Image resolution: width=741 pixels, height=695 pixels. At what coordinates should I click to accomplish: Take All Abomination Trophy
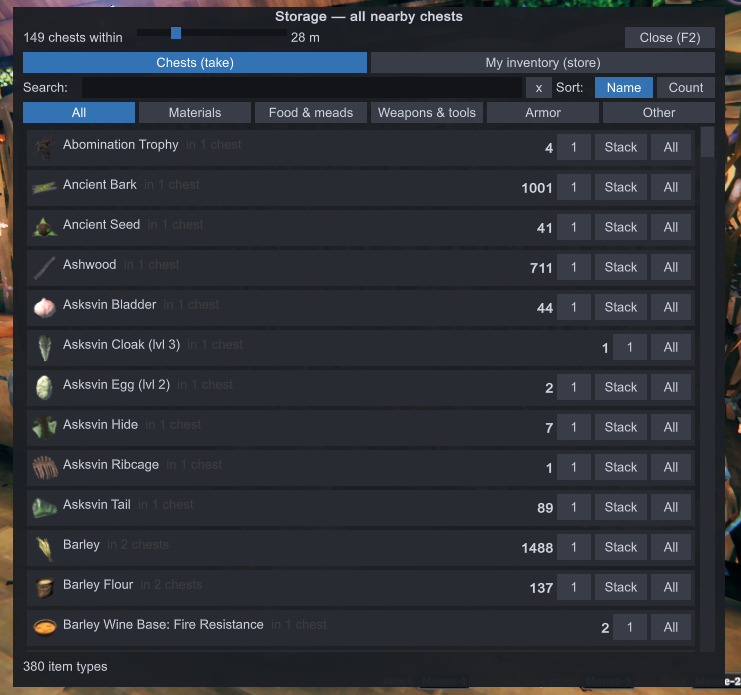tap(671, 147)
